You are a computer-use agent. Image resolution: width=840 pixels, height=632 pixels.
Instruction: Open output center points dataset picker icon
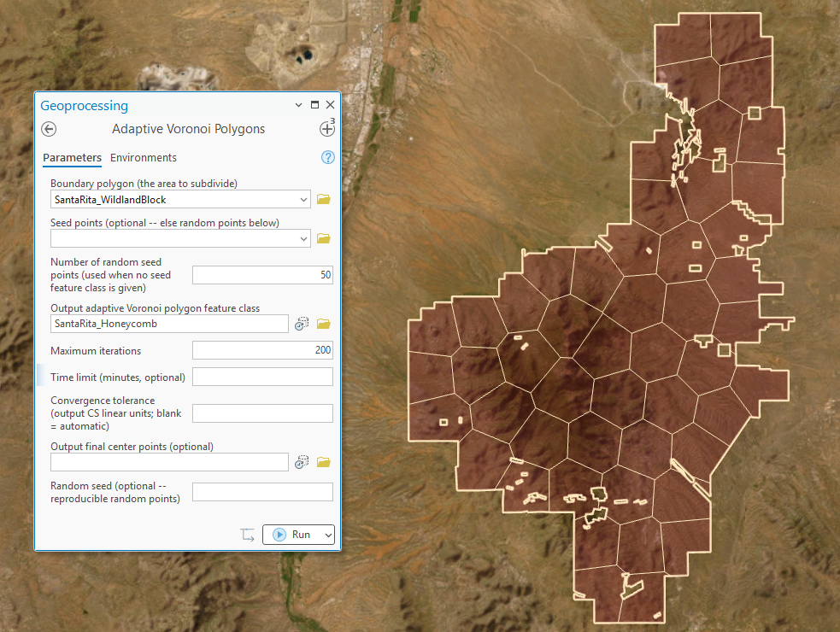tap(303, 462)
